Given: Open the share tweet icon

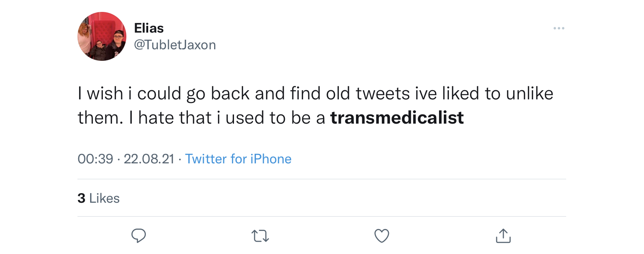Looking at the screenshot, I should click(x=503, y=235).
